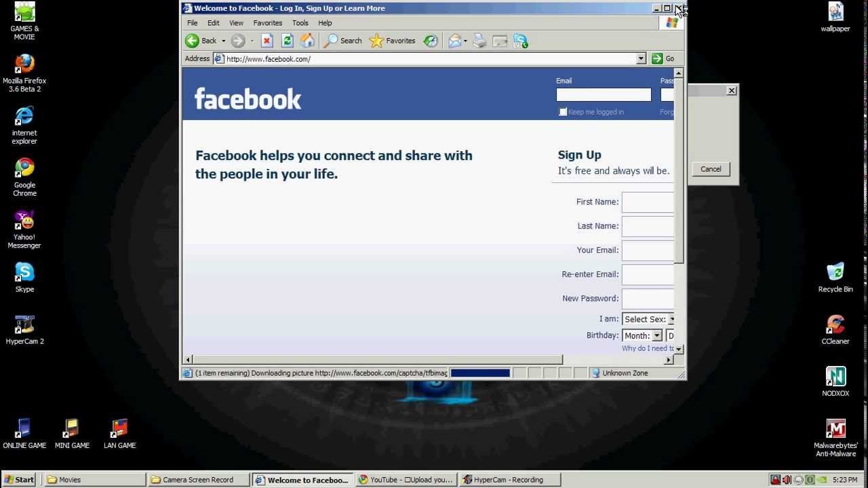Screen dimensions: 868x488
Task: Select the Recycle Bin icon
Action: click(x=835, y=277)
